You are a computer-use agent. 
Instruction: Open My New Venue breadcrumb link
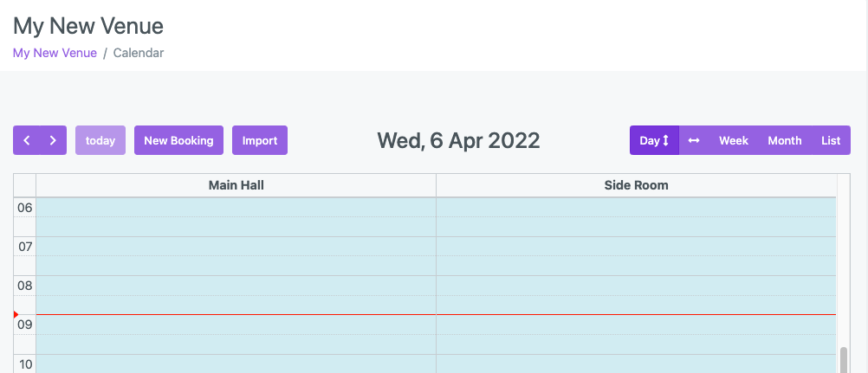[x=55, y=53]
